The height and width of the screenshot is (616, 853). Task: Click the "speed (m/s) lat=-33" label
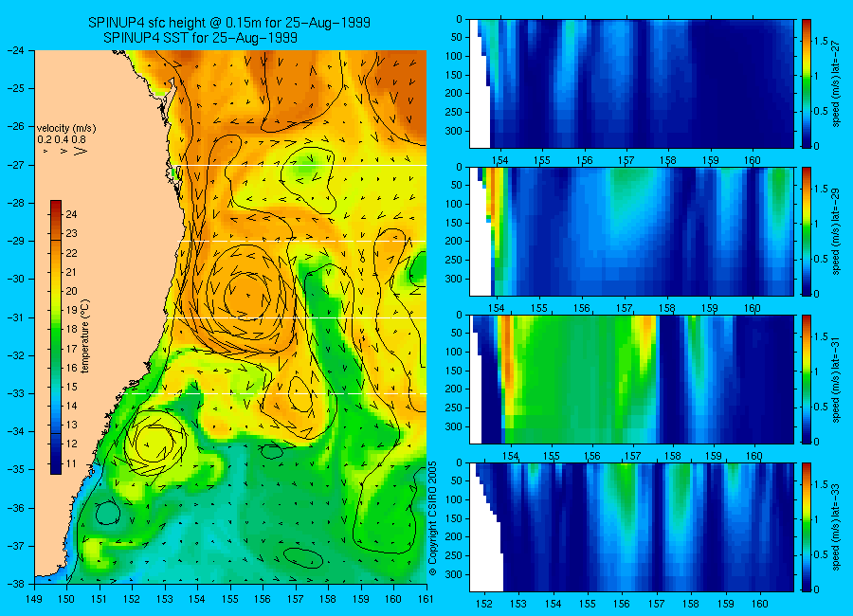pyautogui.click(x=836, y=527)
